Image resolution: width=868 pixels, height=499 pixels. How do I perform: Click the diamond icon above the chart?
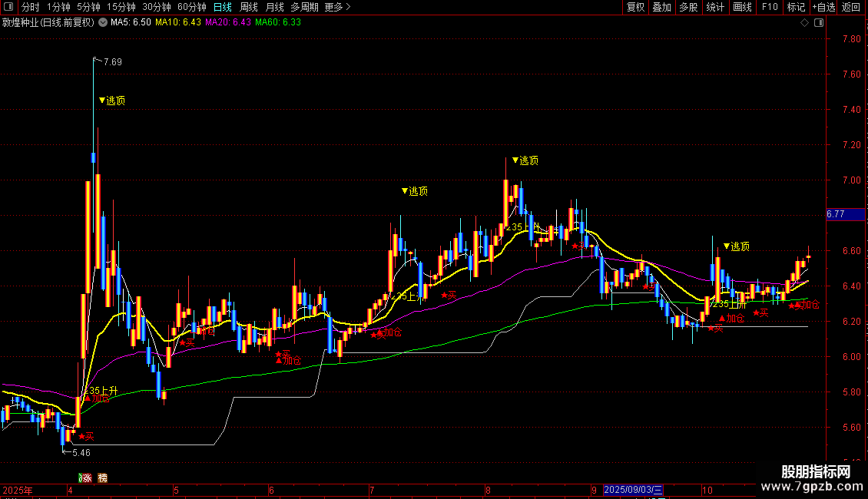(805, 23)
